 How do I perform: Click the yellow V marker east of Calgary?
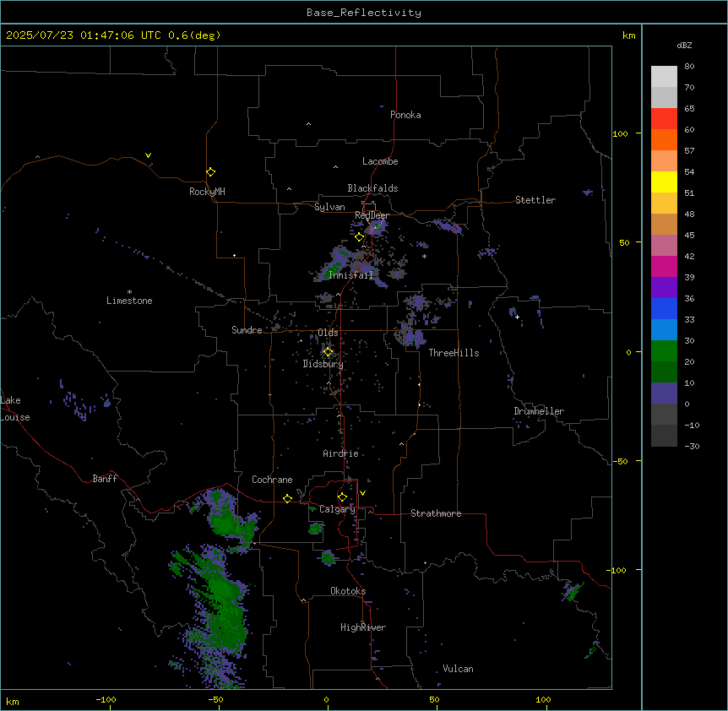pyautogui.click(x=362, y=493)
